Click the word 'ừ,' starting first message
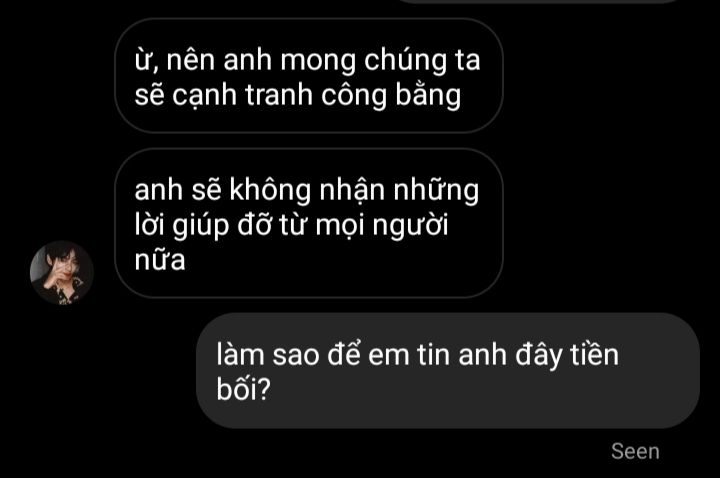 coord(146,62)
